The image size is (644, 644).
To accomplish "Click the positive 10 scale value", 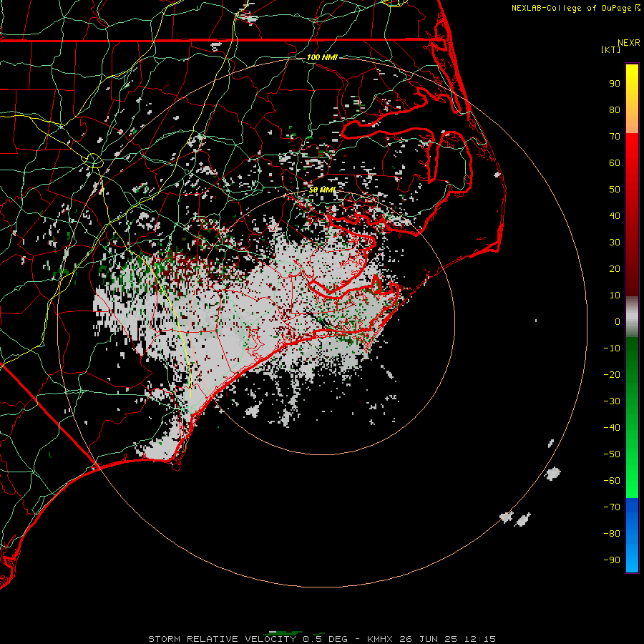I will click(615, 296).
